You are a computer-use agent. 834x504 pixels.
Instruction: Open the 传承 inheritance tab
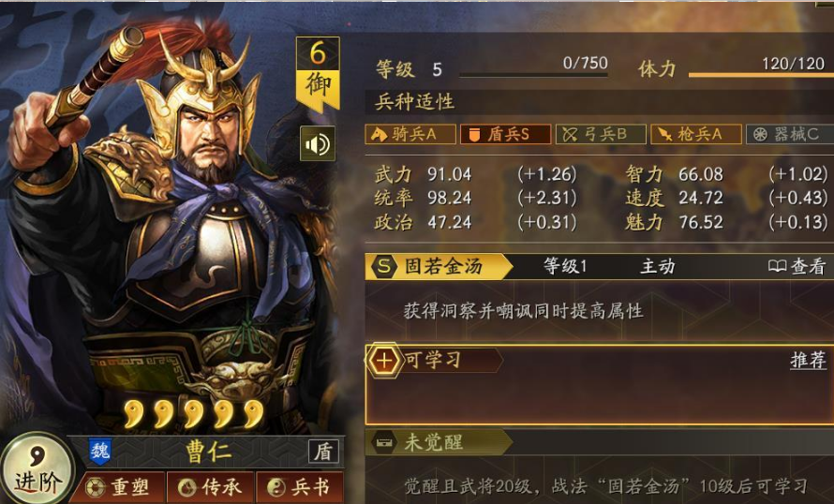211,486
